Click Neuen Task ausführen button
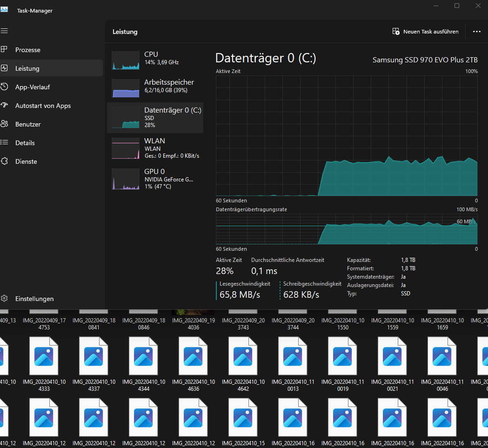This screenshot has width=488, height=448. (426, 32)
